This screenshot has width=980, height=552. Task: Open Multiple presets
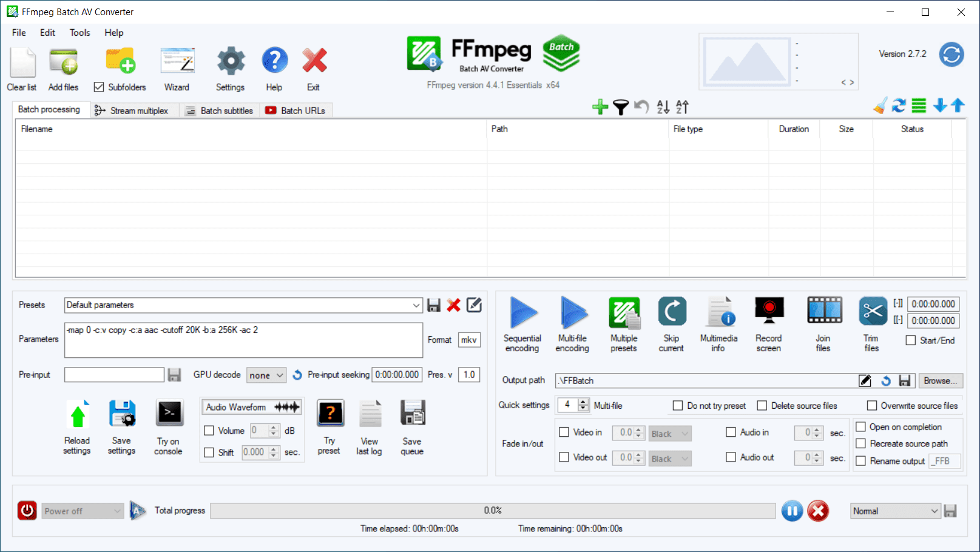pyautogui.click(x=624, y=313)
